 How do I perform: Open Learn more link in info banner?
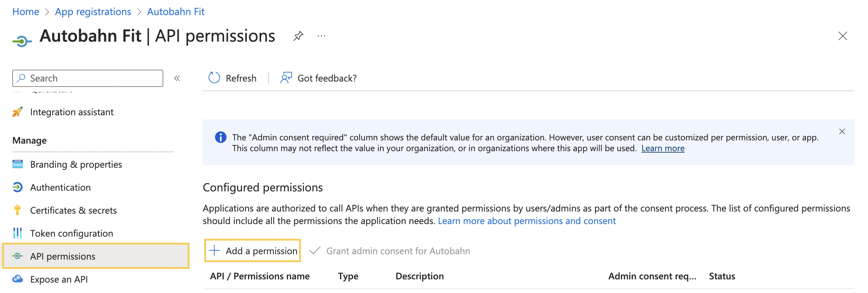point(663,148)
